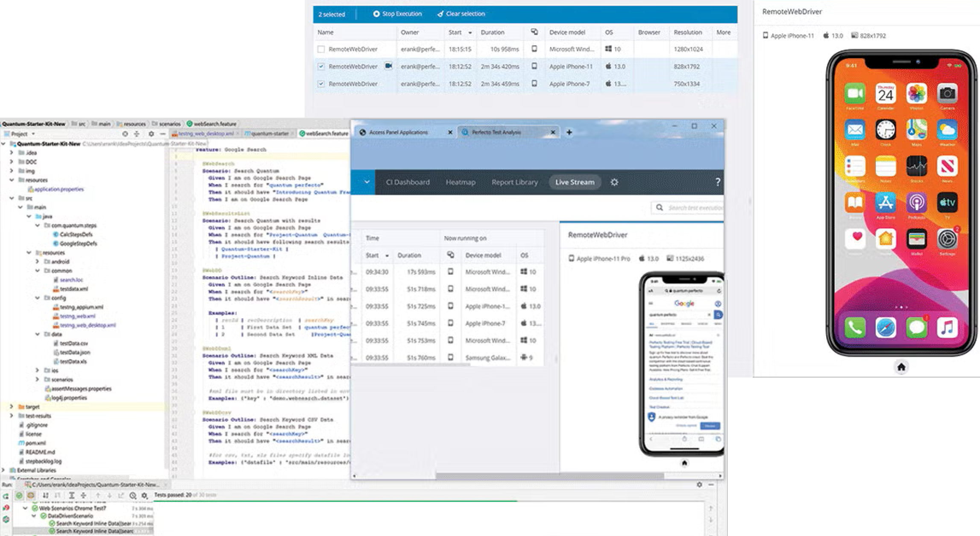Screen dimensions: 980x536
Task: Open the FaceTime app on the large iPhone
Action: 855,94
